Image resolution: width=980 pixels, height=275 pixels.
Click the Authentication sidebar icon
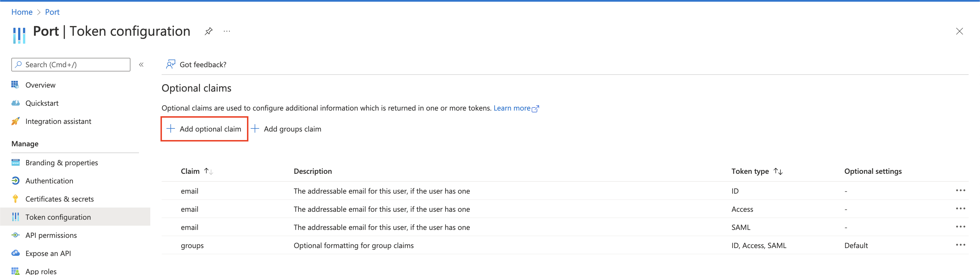coord(15,181)
